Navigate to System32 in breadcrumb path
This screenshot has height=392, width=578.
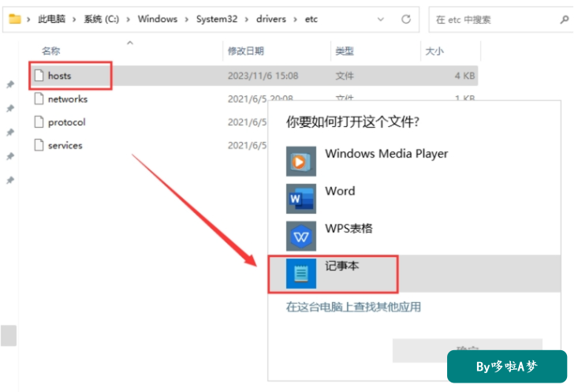tap(217, 19)
